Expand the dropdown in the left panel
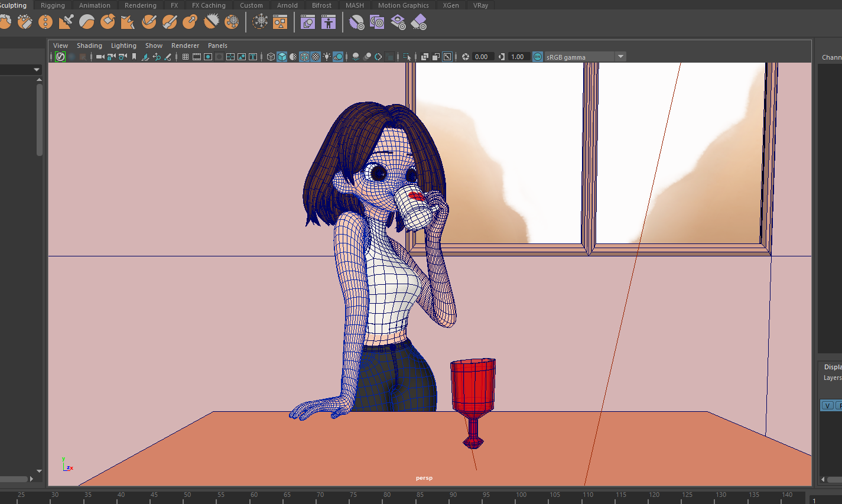The width and height of the screenshot is (842, 504). click(x=37, y=70)
